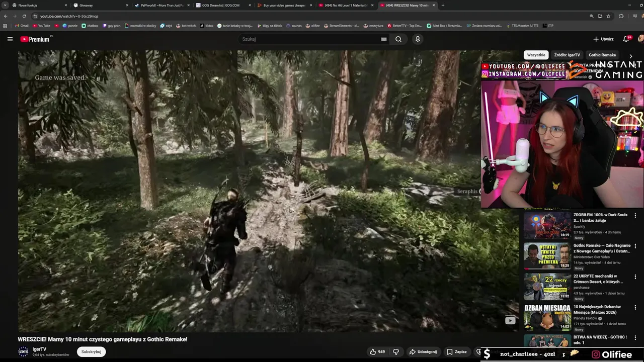Open Gmail bookmark
The width and height of the screenshot is (644, 362).
(21, 26)
